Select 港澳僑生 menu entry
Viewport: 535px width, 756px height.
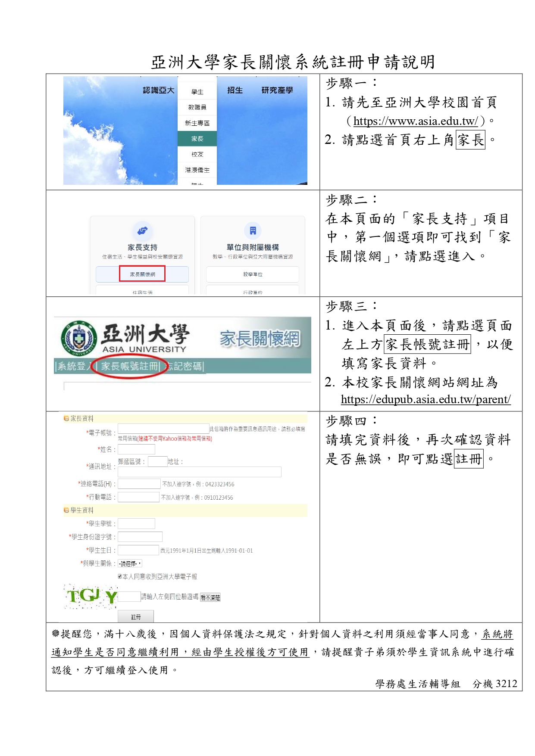click(197, 170)
